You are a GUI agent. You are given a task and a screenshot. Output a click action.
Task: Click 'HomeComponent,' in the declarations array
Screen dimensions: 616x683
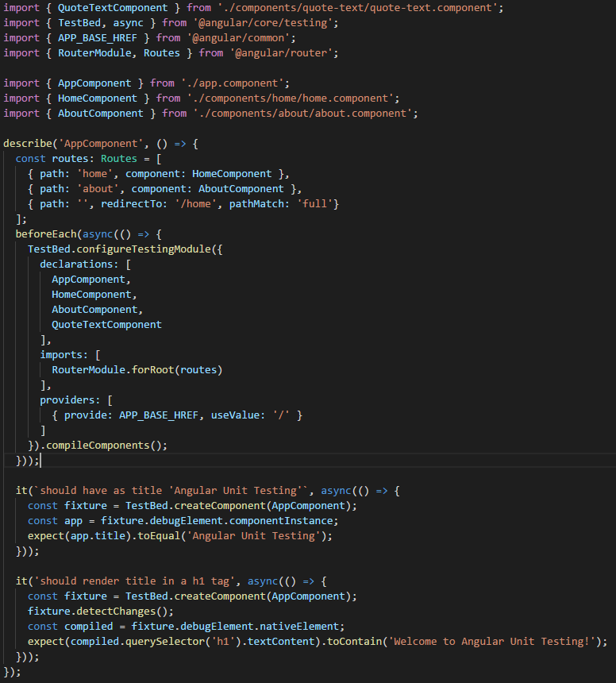coord(94,295)
